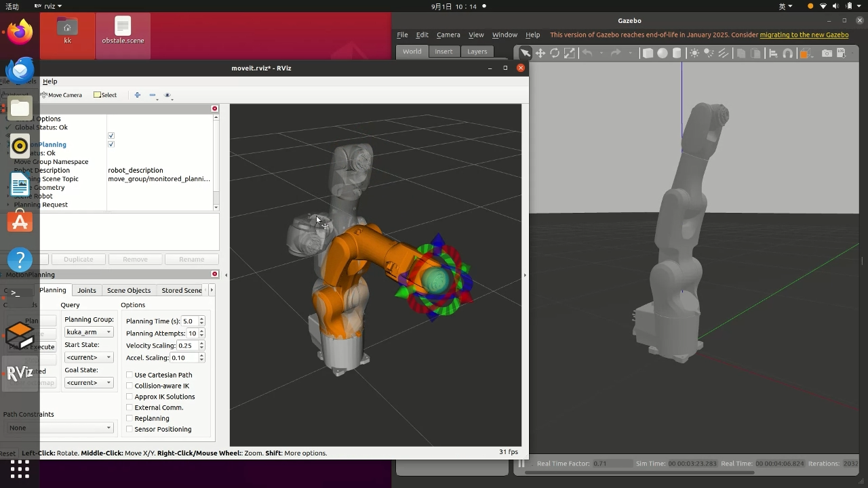Take a Gazebo screenshot with camera icon
This screenshot has width=868, height=488.
coord(827,53)
